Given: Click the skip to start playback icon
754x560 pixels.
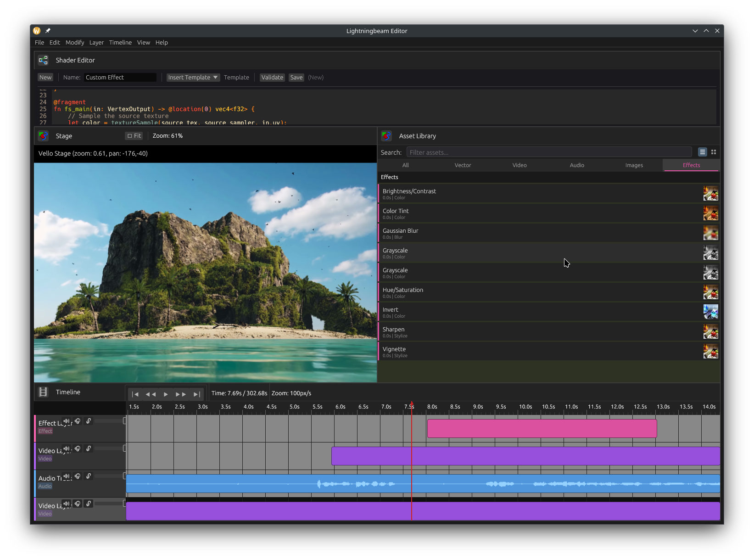Looking at the screenshot, I should pyautogui.click(x=135, y=394).
